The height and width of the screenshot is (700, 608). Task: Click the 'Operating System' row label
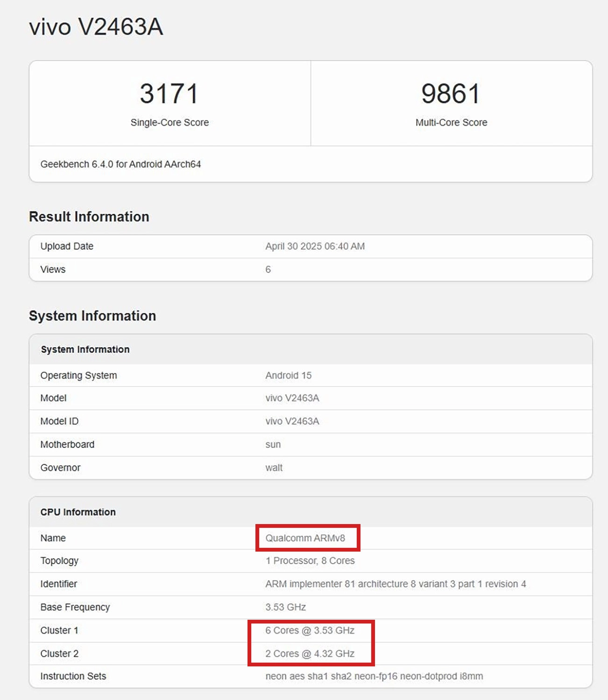coord(78,376)
